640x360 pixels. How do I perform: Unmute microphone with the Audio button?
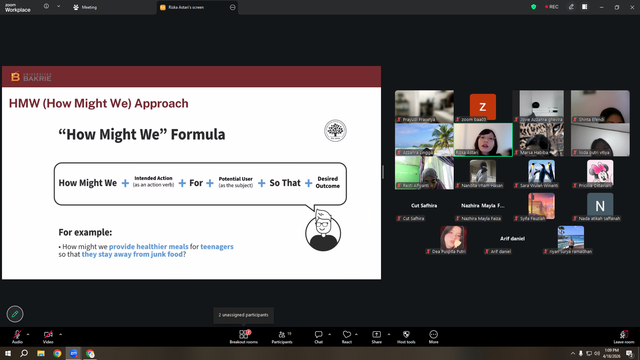[17, 337]
